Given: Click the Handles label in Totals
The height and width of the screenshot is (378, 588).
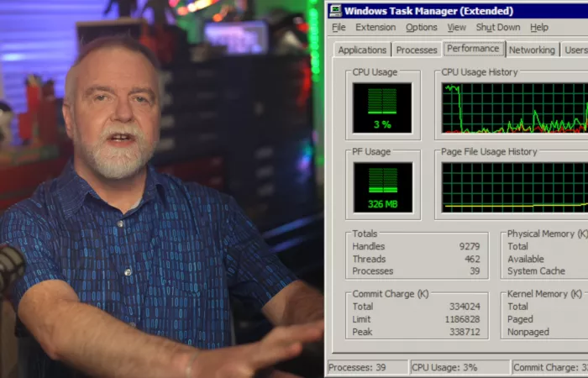Looking at the screenshot, I should [369, 246].
